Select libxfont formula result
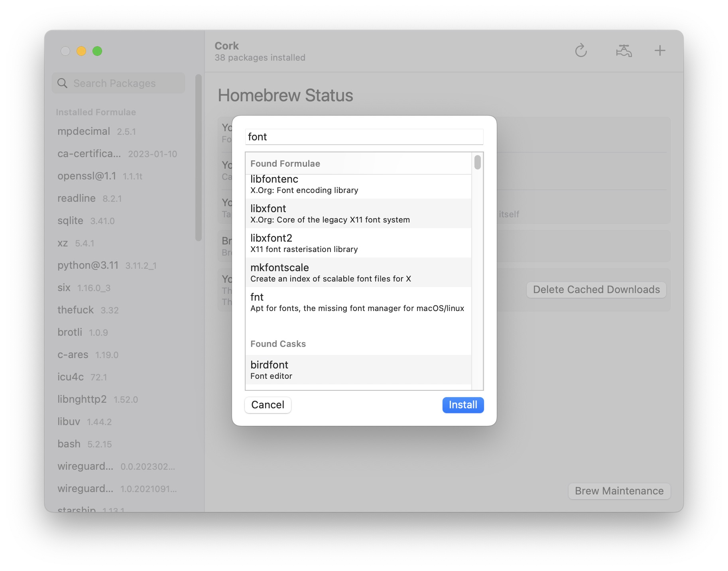Image resolution: width=728 pixels, height=571 pixels. [x=358, y=213]
